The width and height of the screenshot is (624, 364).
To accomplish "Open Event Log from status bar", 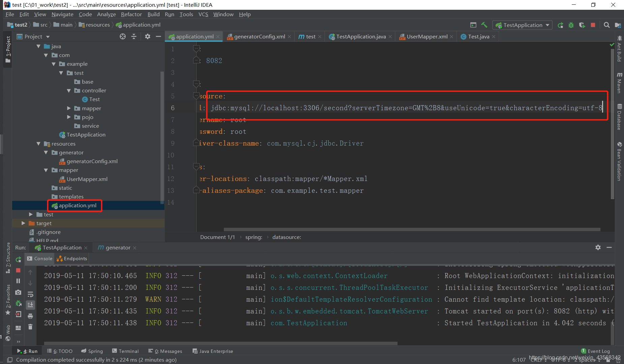I will [595, 351].
